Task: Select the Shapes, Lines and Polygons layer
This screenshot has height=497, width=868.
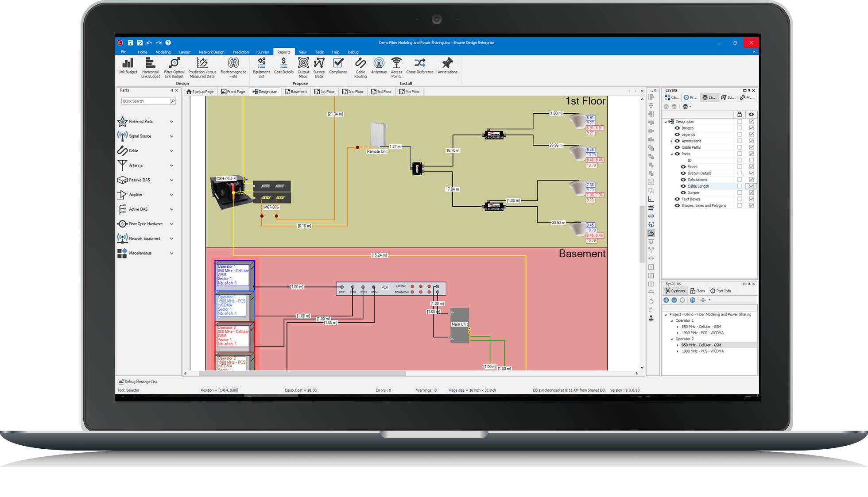Action: coord(704,205)
